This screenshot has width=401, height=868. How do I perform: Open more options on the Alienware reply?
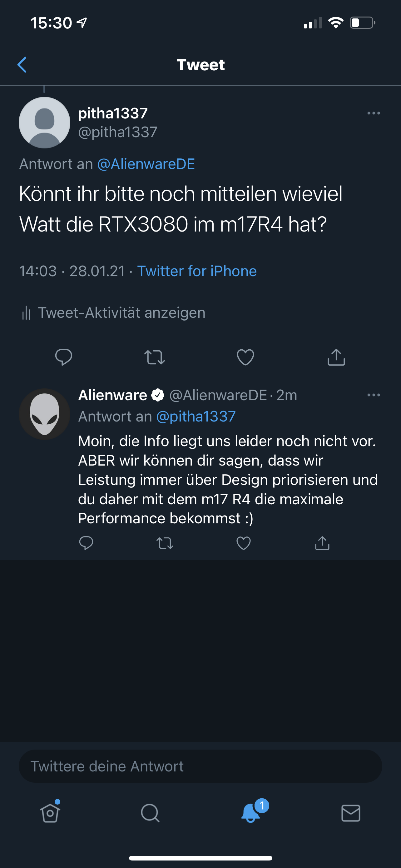coord(374,395)
